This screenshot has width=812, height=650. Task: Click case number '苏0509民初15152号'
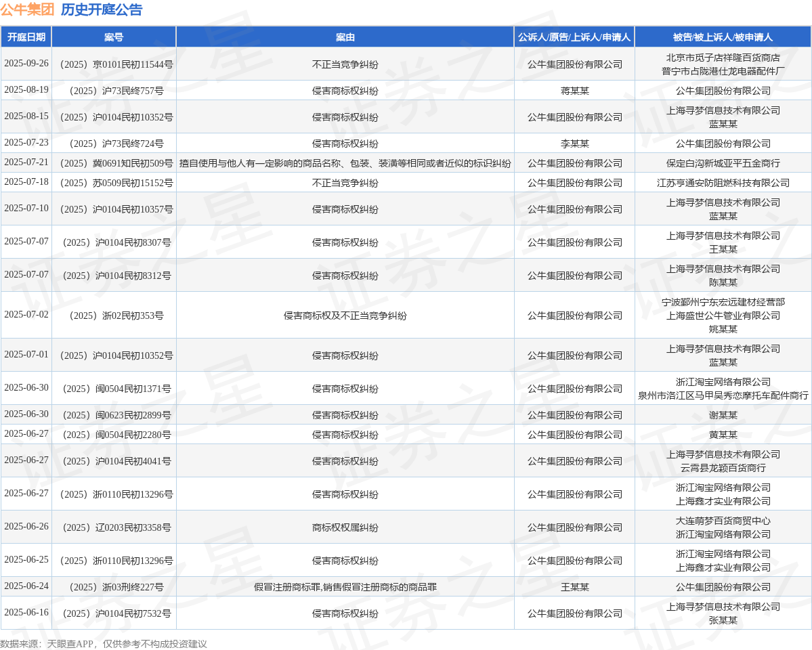point(116,183)
